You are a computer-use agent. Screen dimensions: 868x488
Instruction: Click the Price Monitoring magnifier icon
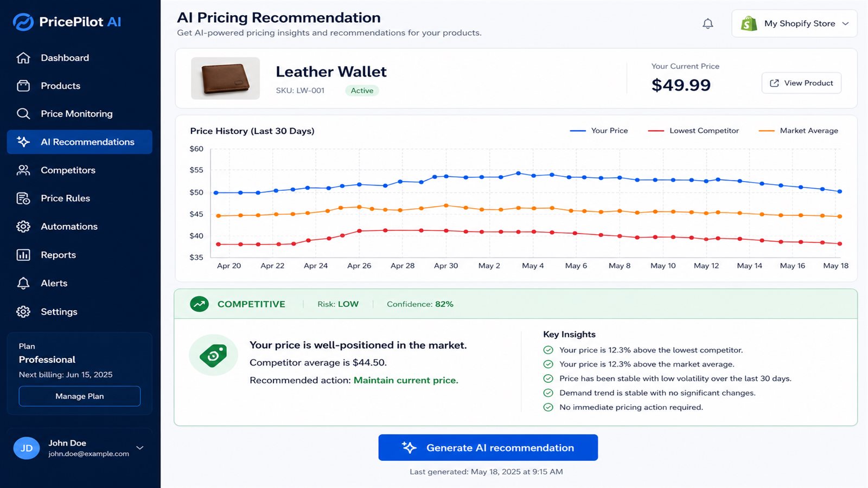pos(23,113)
